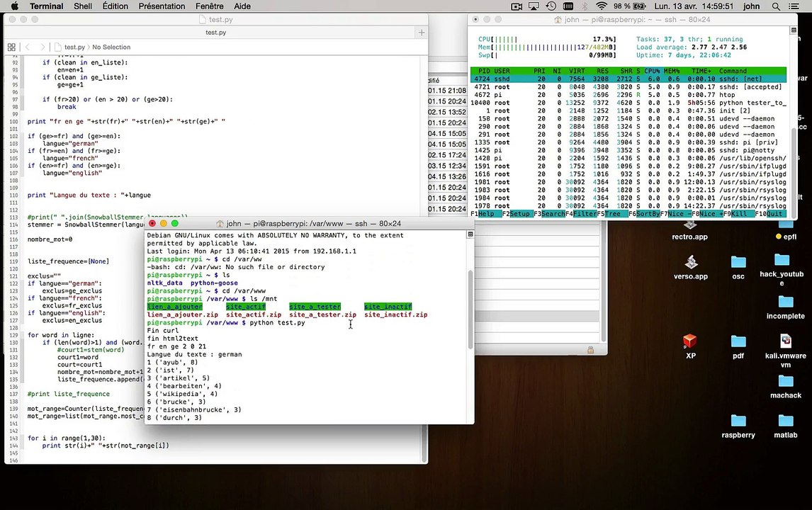The height and width of the screenshot is (510, 812).
Task: Click the new tab plus button
Action: point(422,33)
